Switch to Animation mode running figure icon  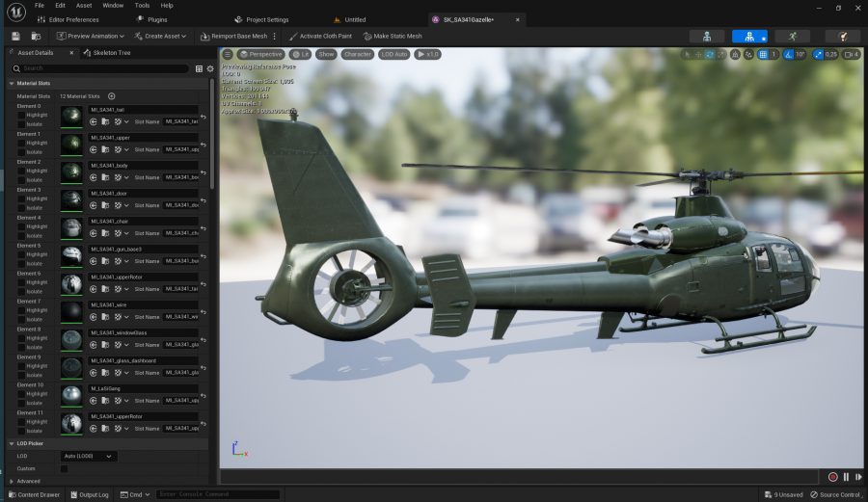point(793,36)
